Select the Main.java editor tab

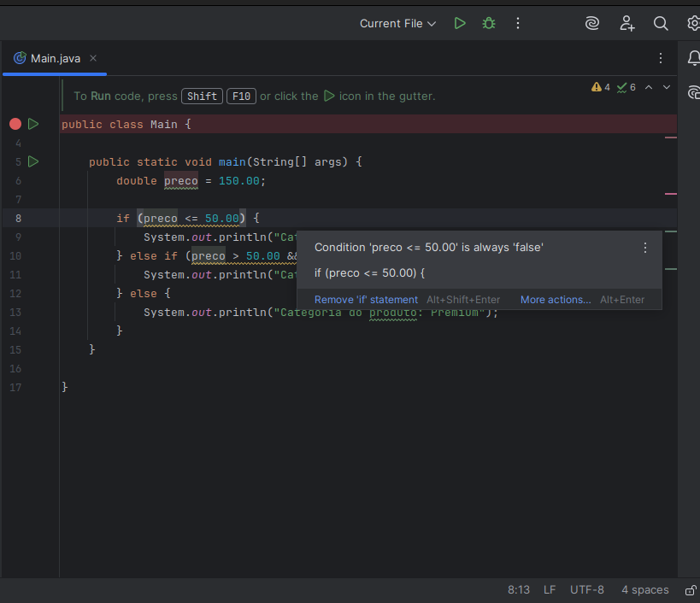(x=55, y=58)
